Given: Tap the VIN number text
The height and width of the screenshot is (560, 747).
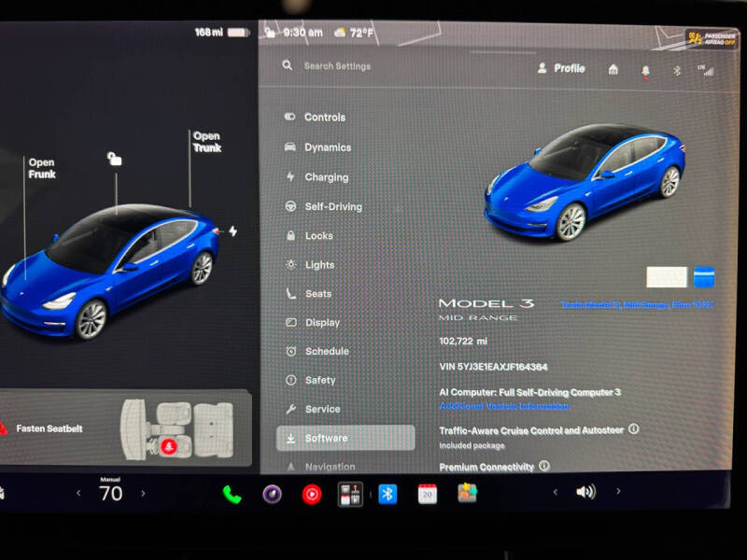Looking at the screenshot, I should pyautogui.click(x=493, y=367).
